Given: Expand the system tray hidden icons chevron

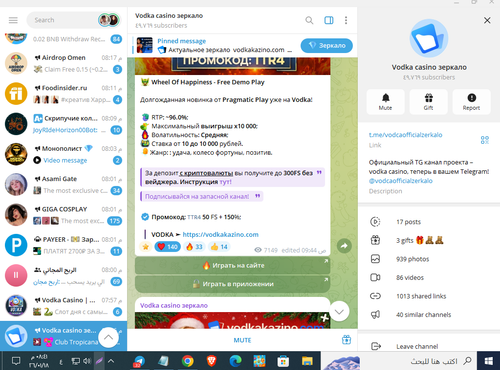Looking at the screenshot, I should click(x=111, y=361).
